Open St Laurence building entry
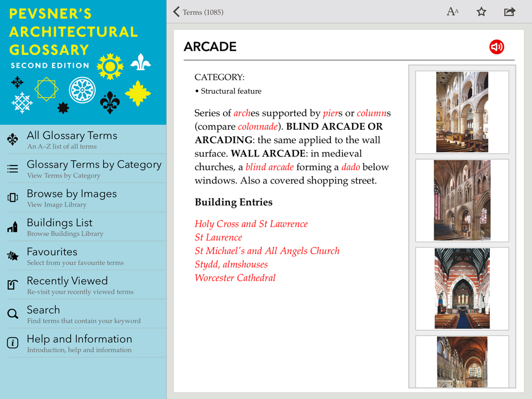This screenshot has height=399, width=532. [x=218, y=237]
